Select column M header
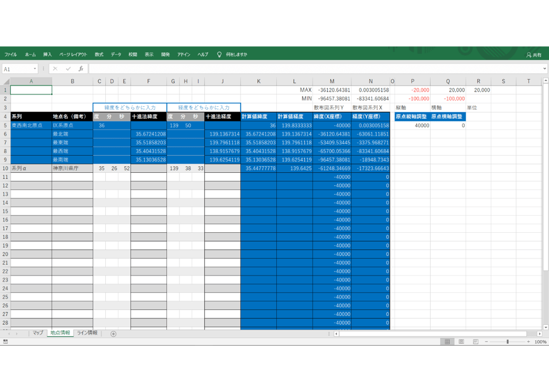Screen dimensions: 549x392 point(332,81)
